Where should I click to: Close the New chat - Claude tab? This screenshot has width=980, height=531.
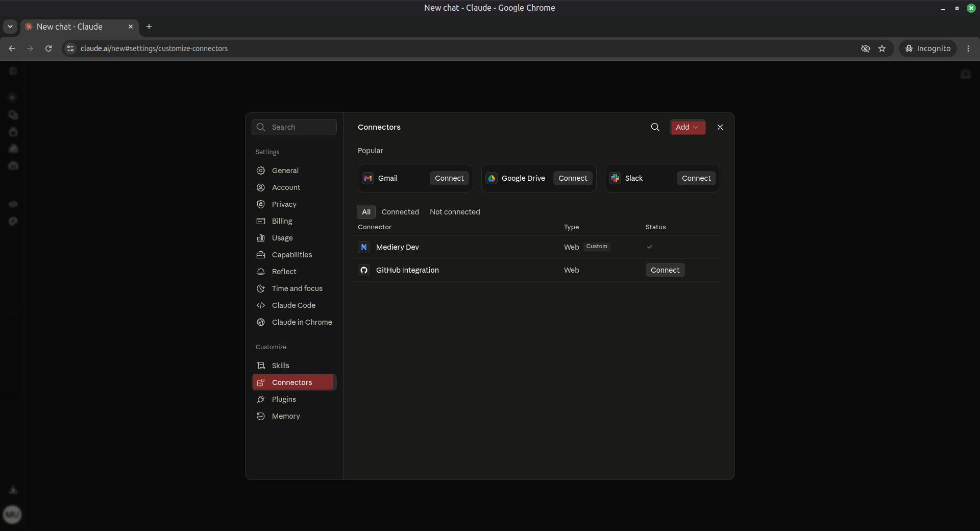[x=131, y=27]
